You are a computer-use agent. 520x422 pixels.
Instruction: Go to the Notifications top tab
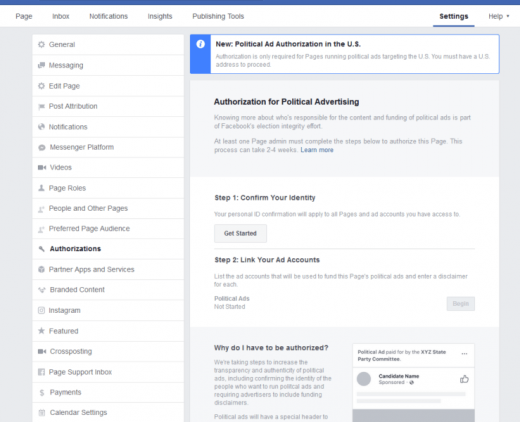click(108, 16)
